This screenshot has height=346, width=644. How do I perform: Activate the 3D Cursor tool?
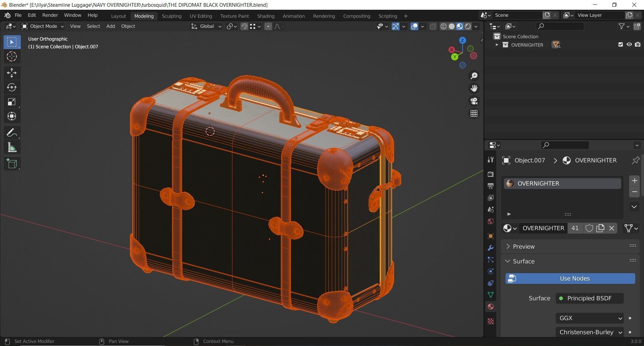click(x=12, y=56)
